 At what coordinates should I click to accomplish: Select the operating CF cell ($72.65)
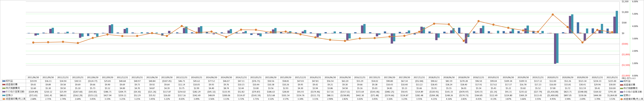click(33, 95)
